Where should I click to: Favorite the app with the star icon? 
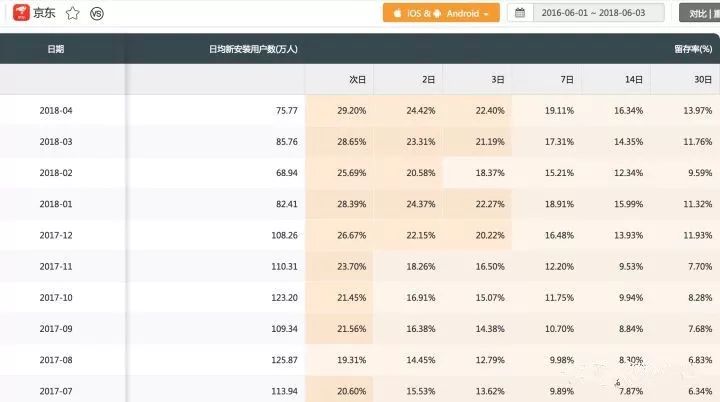(72, 13)
